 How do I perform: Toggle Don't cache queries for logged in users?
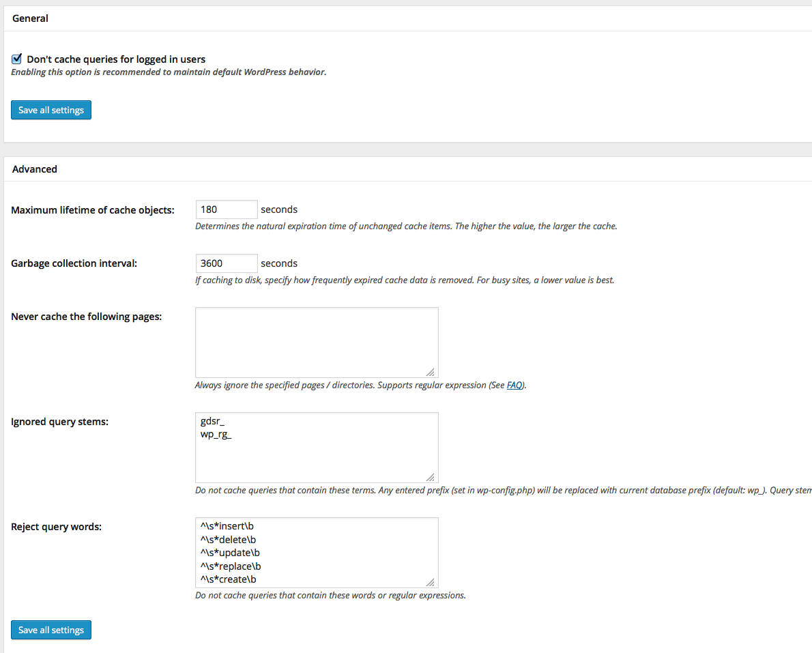click(x=16, y=59)
